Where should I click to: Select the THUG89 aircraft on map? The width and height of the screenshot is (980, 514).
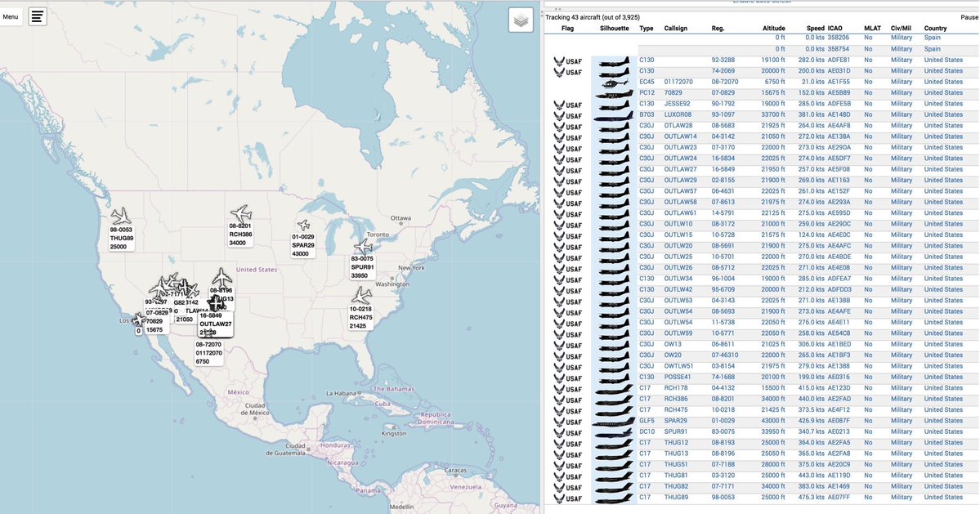(x=121, y=217)
